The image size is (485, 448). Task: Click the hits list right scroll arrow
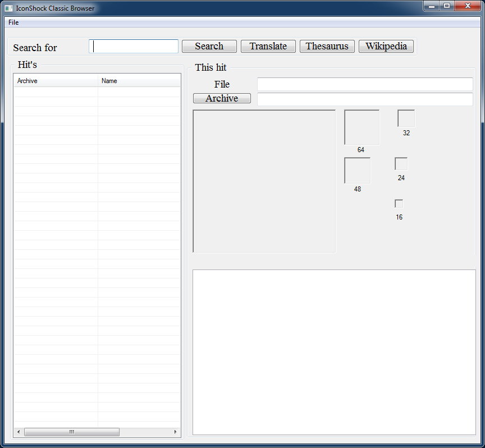pos(176,432)
